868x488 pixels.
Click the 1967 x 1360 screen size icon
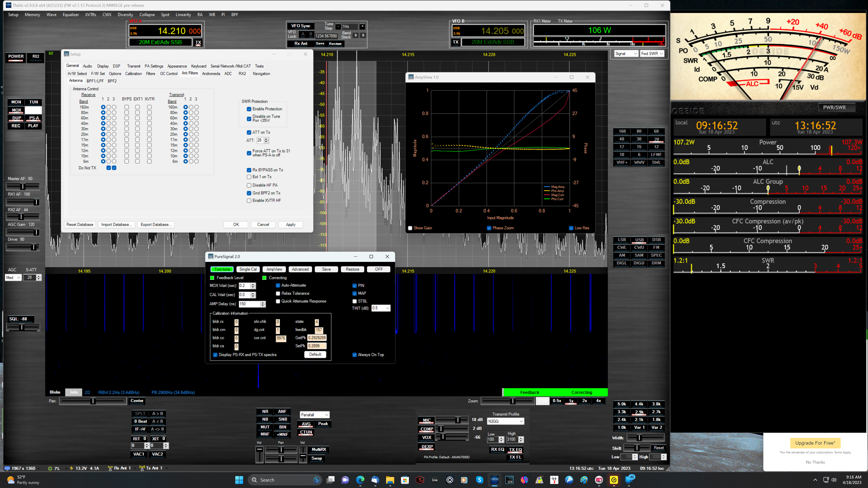[7, 469]
